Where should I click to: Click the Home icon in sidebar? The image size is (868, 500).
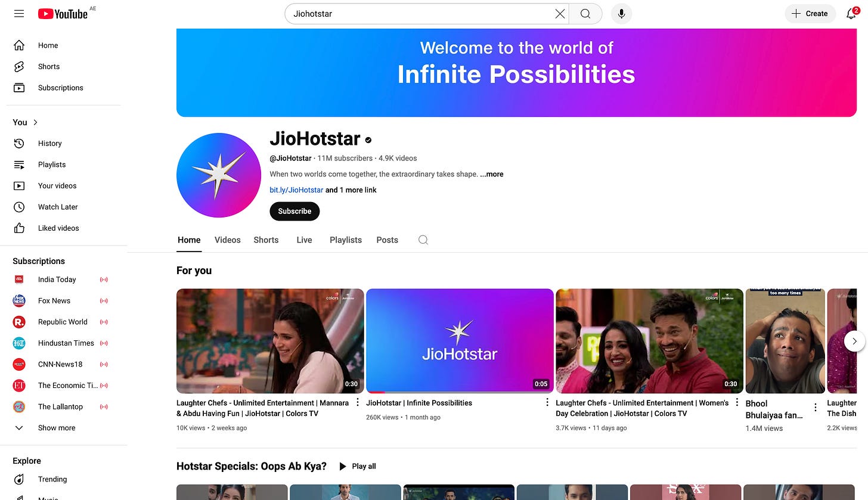pos(19,45)
